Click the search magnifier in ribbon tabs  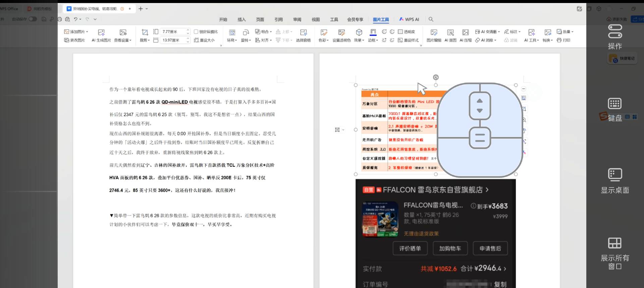point(431,19)
